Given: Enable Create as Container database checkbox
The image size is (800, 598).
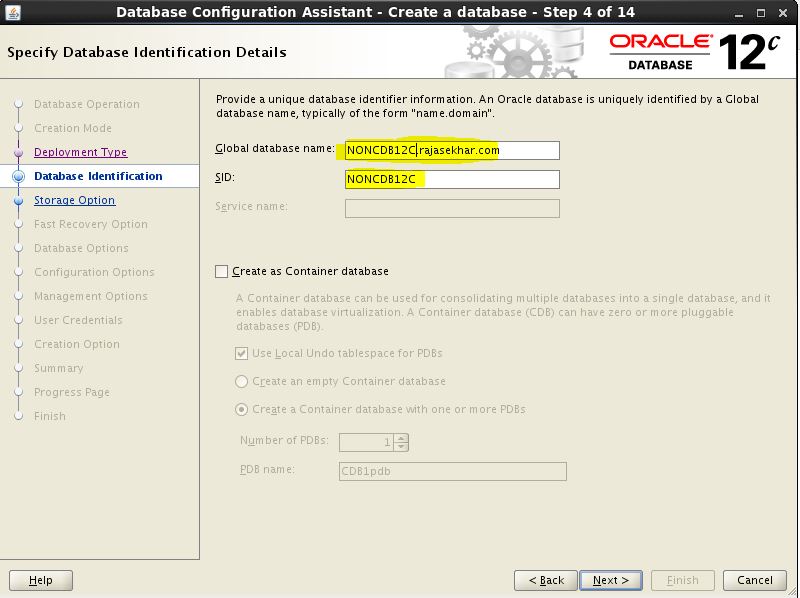Looking at the screenshot, I should click(x=222, y=271).
